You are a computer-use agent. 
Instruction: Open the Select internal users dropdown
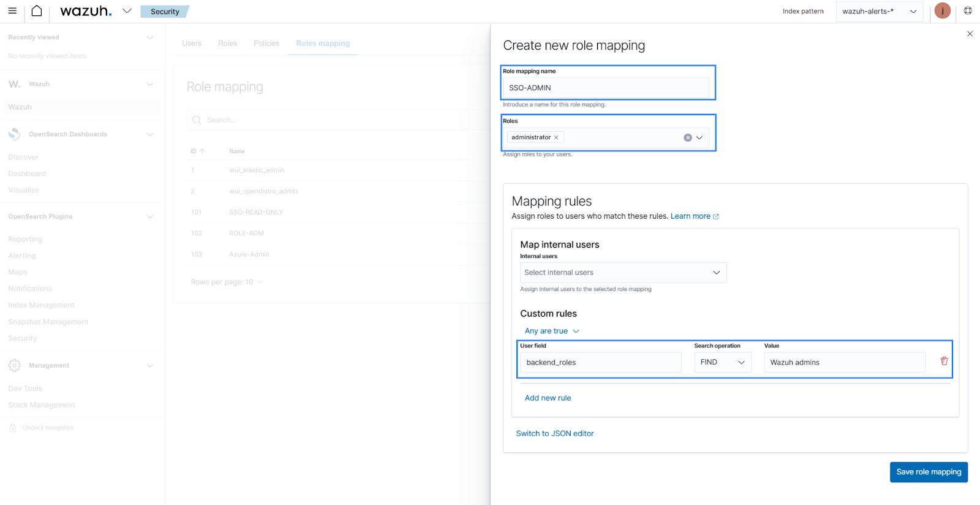(623, 273)
